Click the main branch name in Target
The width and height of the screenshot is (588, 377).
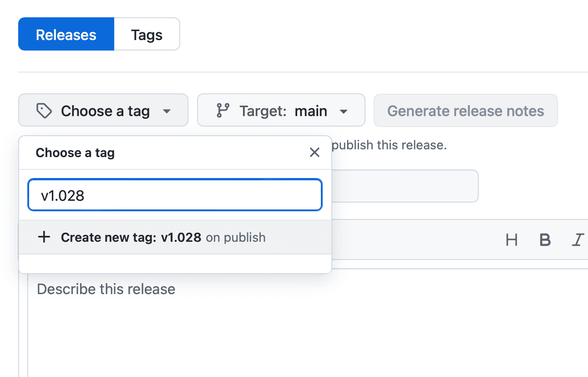311,111
